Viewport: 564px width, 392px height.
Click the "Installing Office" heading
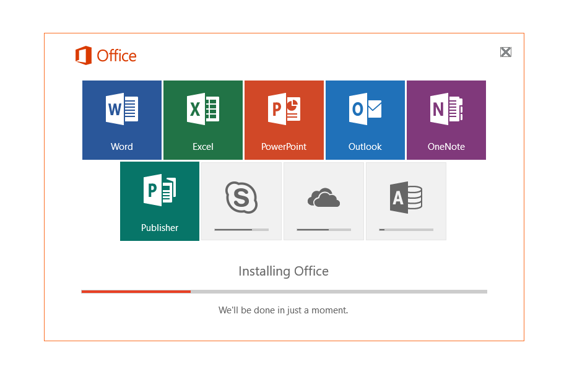[x=284, y=271]
